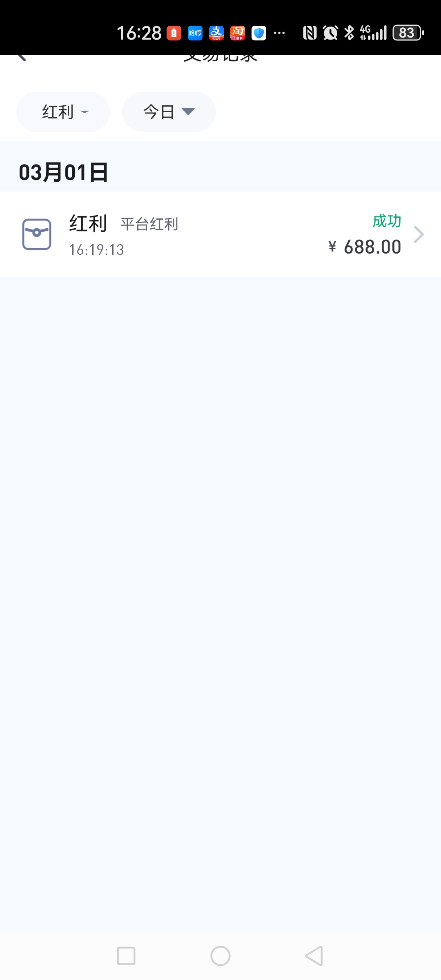This screenshot has width=441, height=980.
Task: Open the 红利 type filter dropdown
Action: tap(63, 112)
